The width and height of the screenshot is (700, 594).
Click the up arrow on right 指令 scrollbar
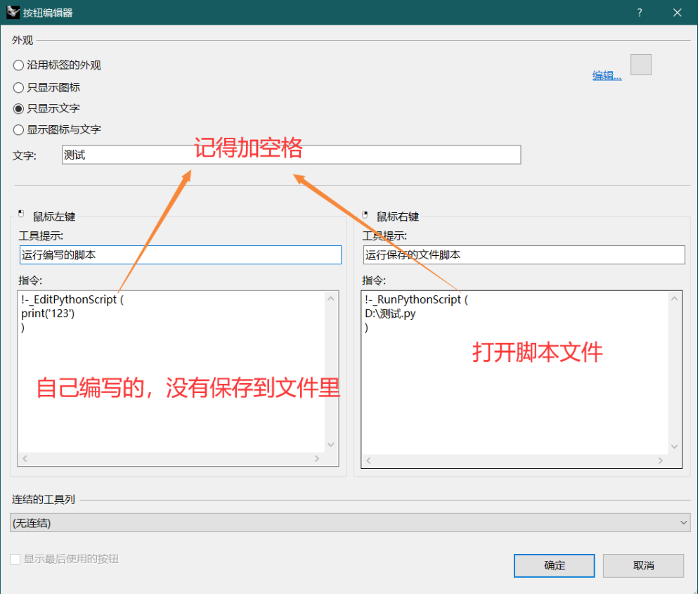[x=674, y=297]
